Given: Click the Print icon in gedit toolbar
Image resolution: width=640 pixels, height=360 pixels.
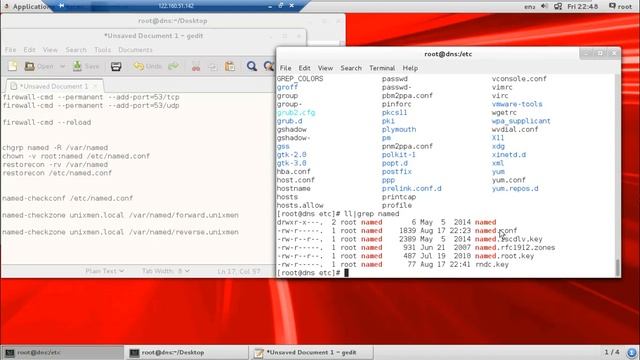Looking at the screenshot, I should pos(116,66).
